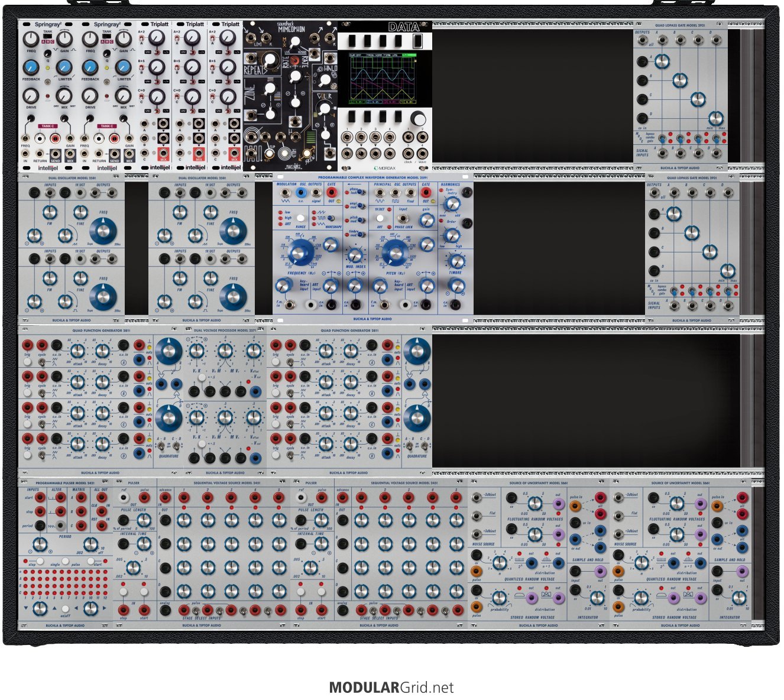The image size is (784, 700).
Task: Click analog jack on left Sequential Voltage Source
Action: coord(165,610)
